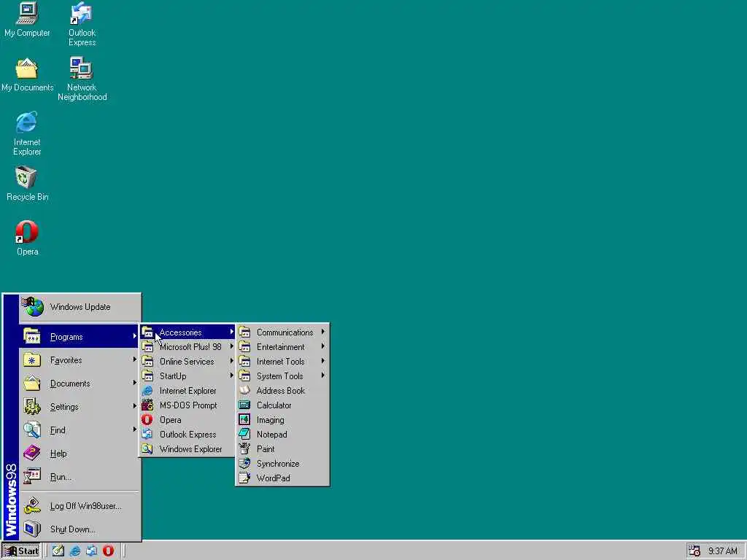The height and width of the screenshot is (560, 747).
Task: Click the Imaging icon in Accessories menu
Action: coord(244,419)
